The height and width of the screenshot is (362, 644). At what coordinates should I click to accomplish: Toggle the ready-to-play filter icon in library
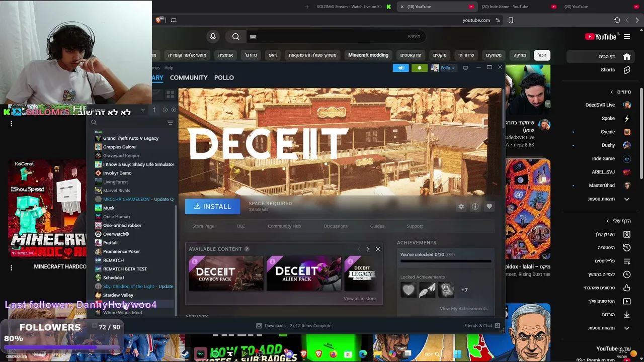point(174,110)
